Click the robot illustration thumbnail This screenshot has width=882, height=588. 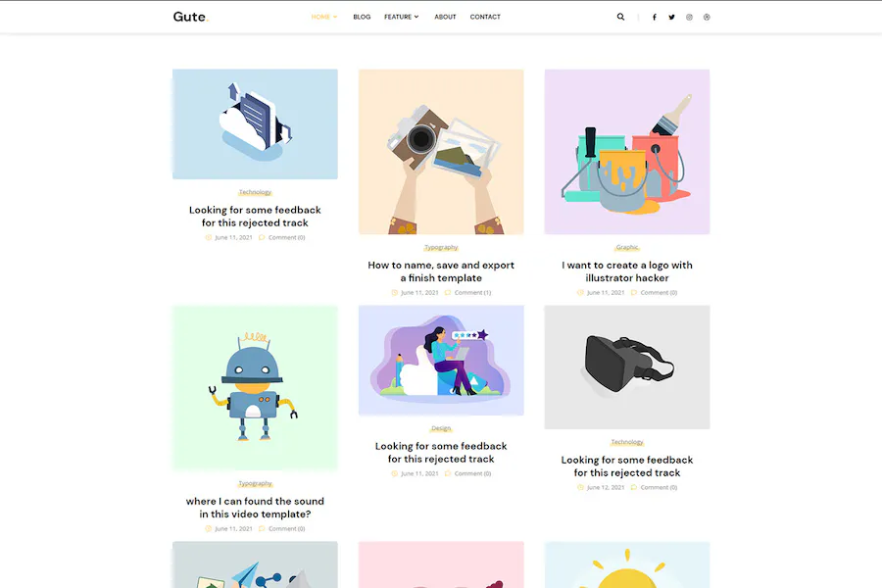tap(255, 387)
